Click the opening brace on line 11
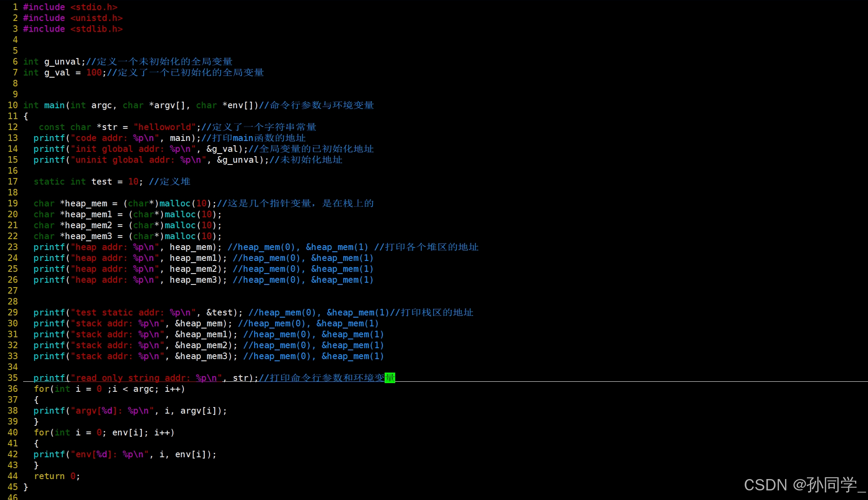 (26, 116)
